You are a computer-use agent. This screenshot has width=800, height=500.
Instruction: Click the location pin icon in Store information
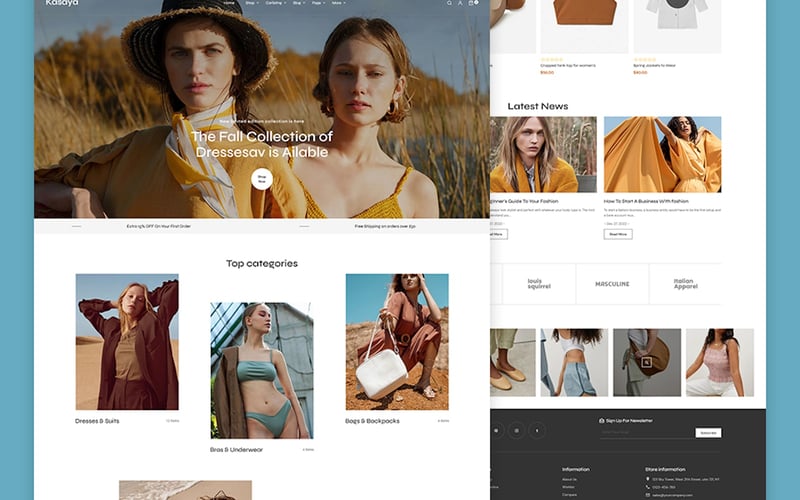tap(648, 479)
